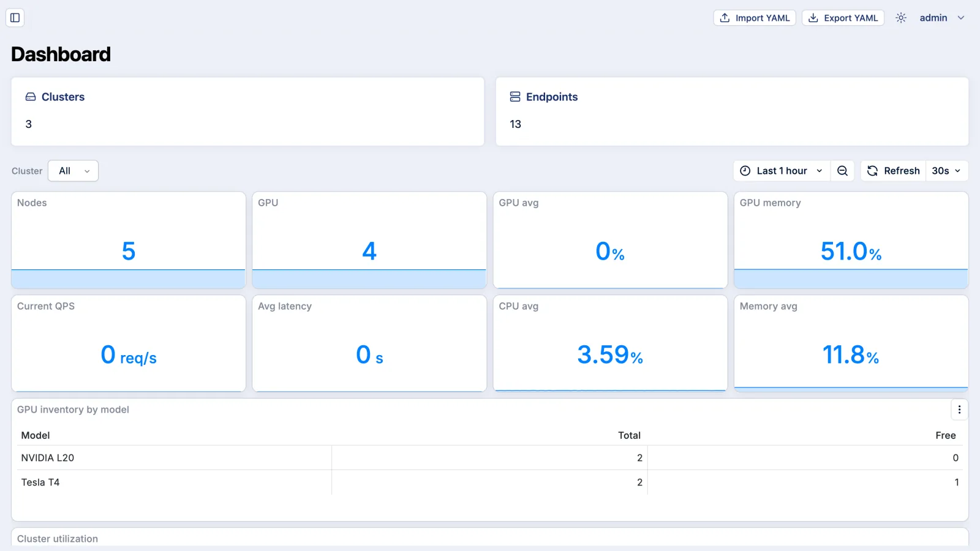This screenshot has height=551, width=980.
Task: Toggle light/dark theme sun icon
Action: pyautogui.click(x=901, y=18)
